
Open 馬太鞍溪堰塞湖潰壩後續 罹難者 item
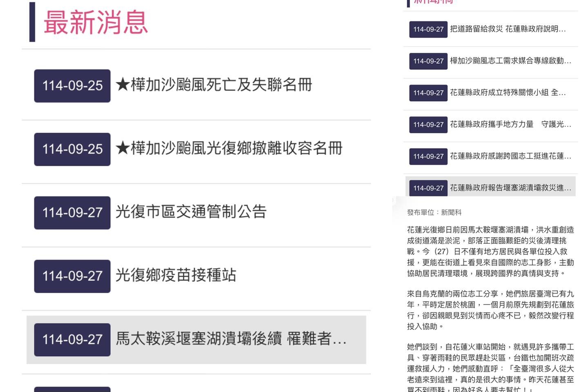pos(231,339)
